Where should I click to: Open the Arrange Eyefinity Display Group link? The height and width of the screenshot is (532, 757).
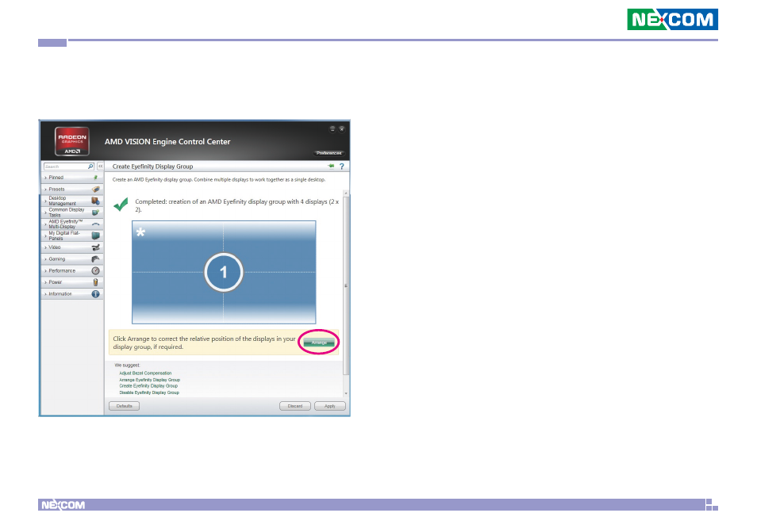pos(150,380)
